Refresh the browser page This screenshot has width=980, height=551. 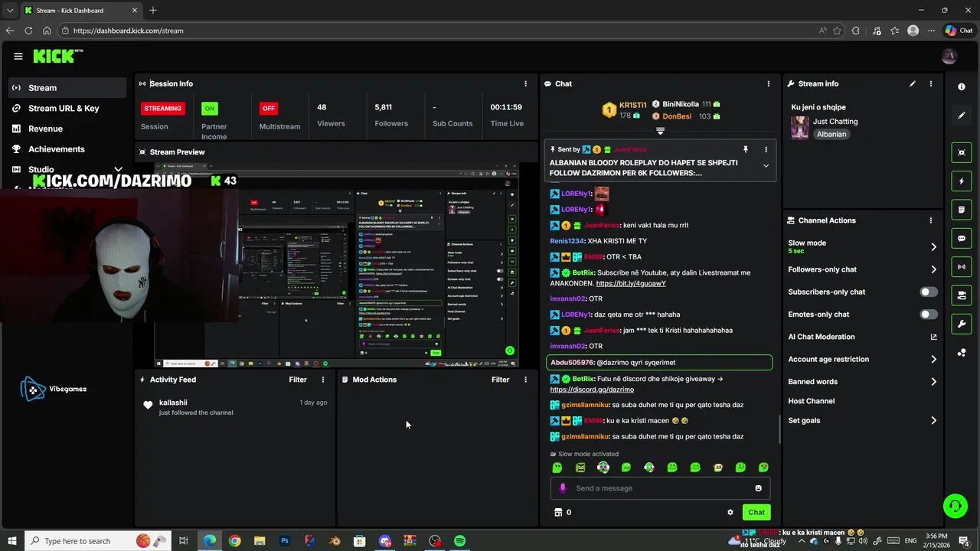28,31
